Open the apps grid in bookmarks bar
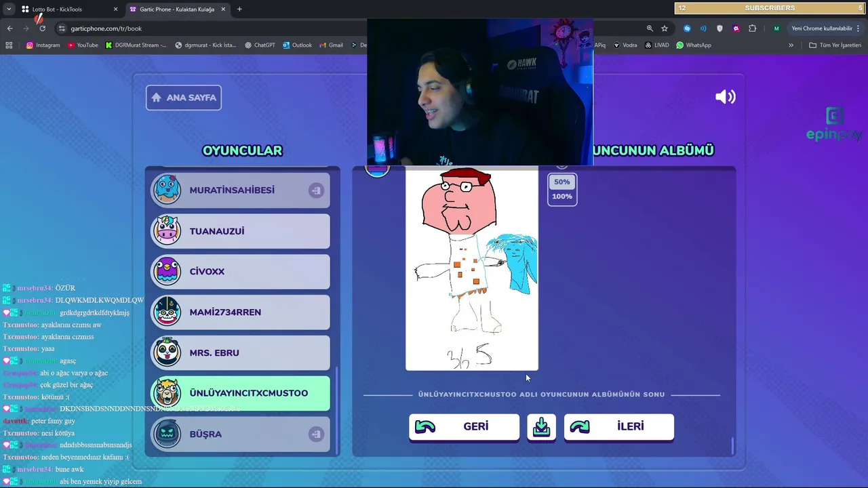 (x=9, y=45)
